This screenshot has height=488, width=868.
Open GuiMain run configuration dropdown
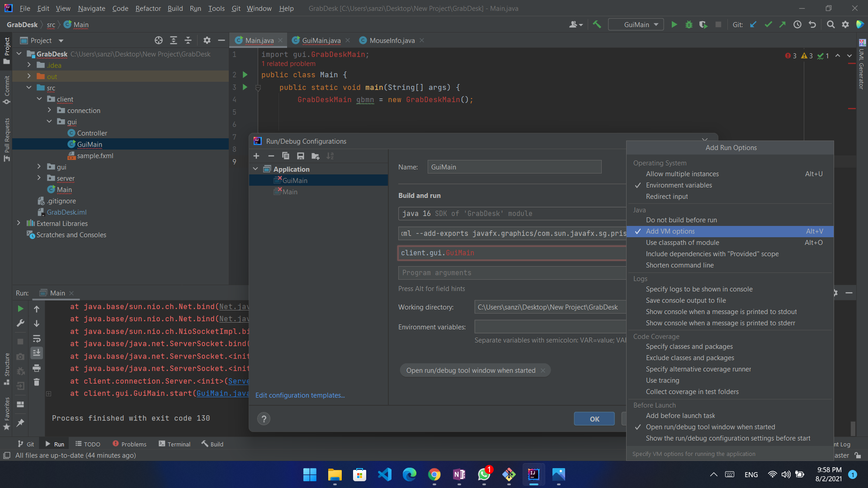pos(636,25)
